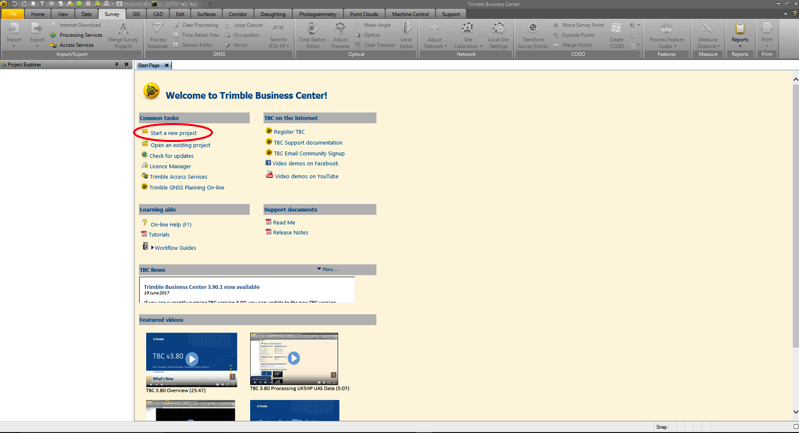Select the Occupation tool
The image size is (799, 433).
pos(242,35)
